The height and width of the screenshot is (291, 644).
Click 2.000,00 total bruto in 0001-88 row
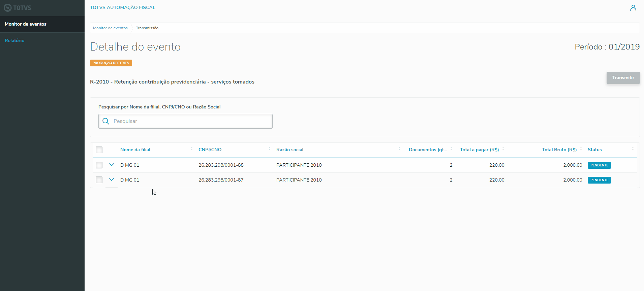573,165
